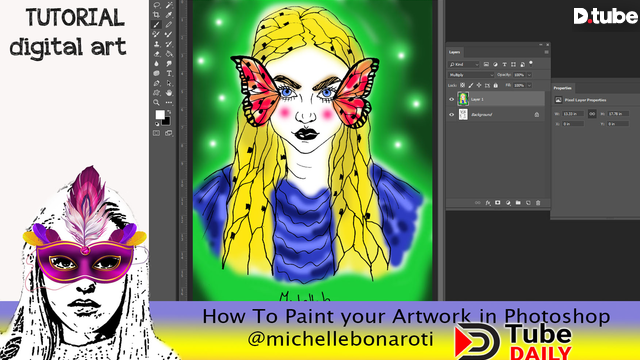Open the Kind filter dropdown
Image resolution: width=640 pixels, height=360 pixels.
click(x=464, y=64)
